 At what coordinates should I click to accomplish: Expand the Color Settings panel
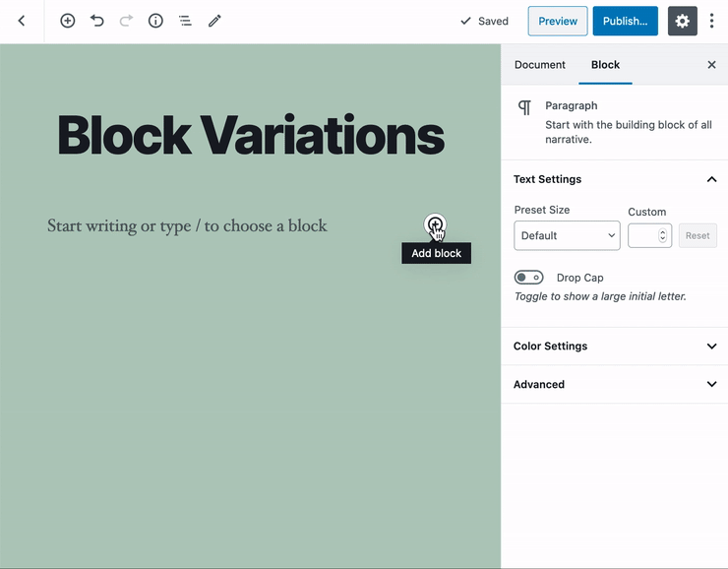click(614, 347)
